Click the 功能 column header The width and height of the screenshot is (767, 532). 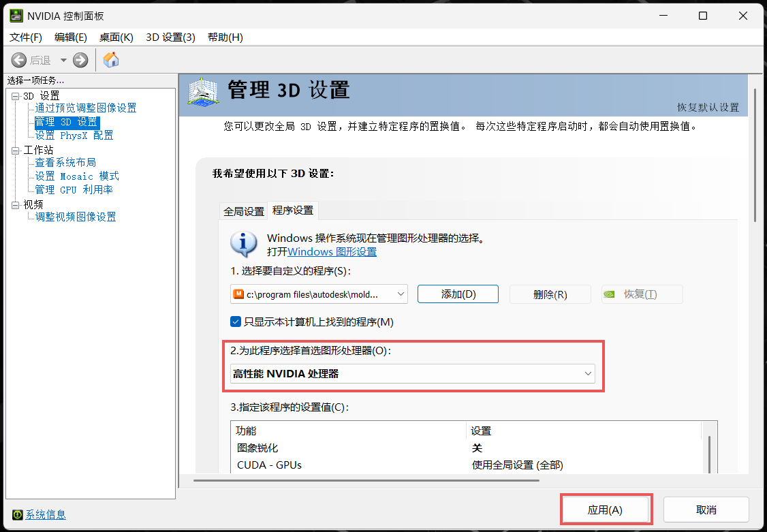coord(349,431)
